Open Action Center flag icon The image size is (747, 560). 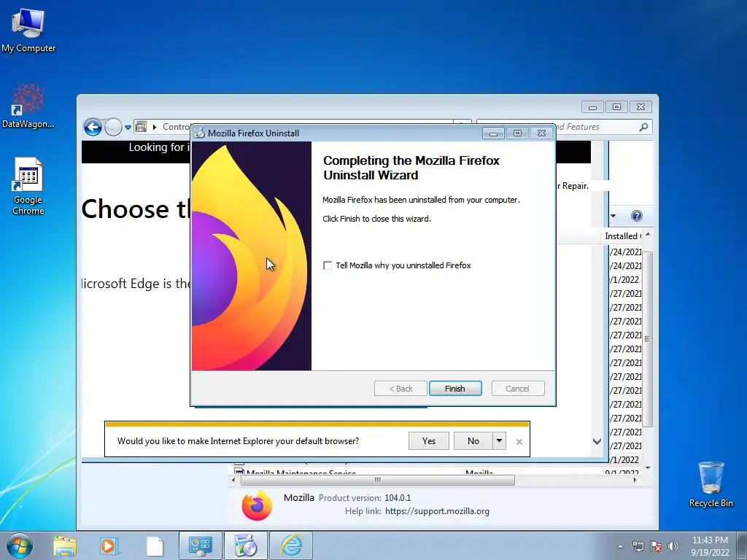point(656,546)
